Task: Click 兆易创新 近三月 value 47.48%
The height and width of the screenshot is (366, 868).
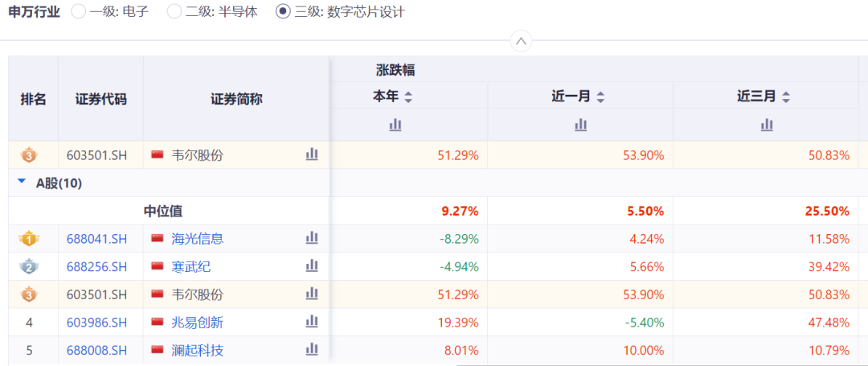Action: 827,323
